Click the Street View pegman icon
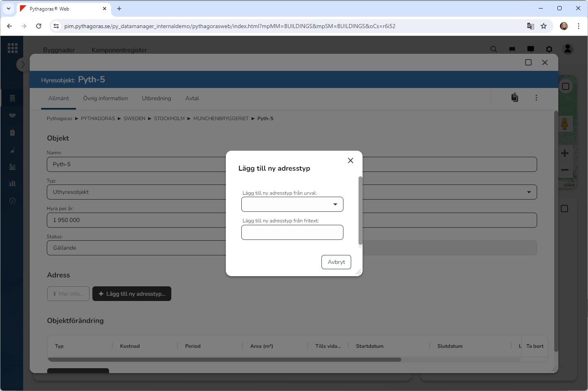588x391 pixels. [564, 123]
